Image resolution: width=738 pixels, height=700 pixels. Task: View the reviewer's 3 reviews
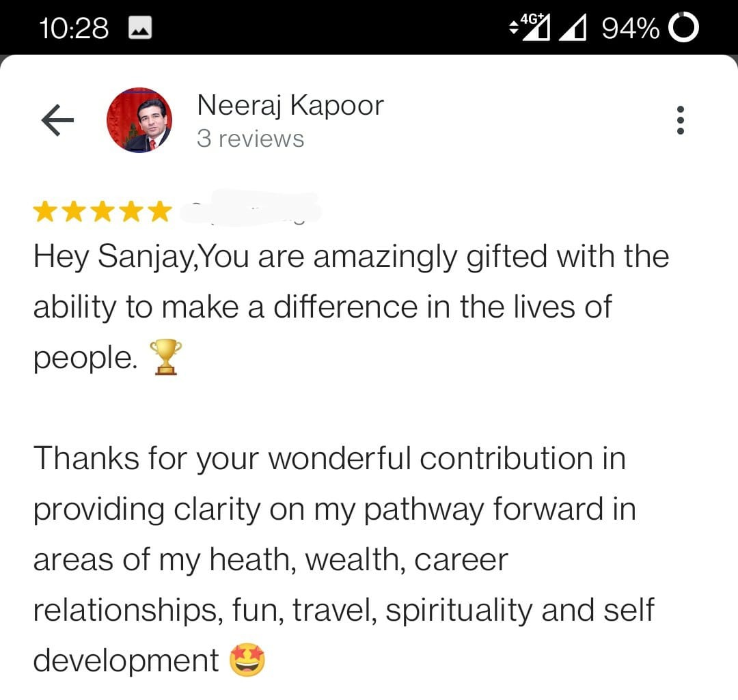(x=250, y=139)
